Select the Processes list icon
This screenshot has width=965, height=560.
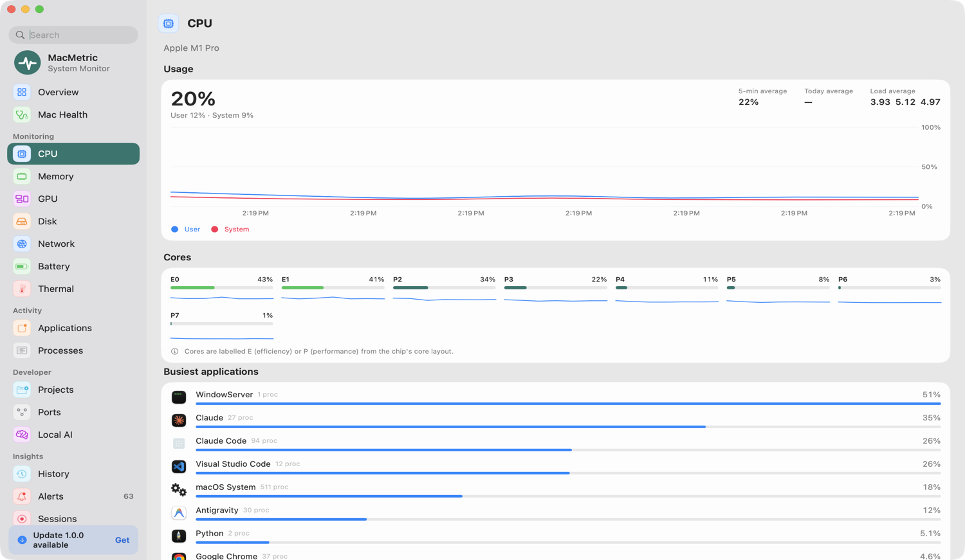click(22, 350)
